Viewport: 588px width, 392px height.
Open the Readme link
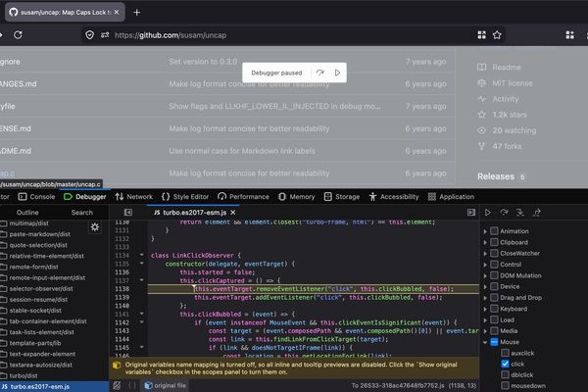[x=507, y=68]
